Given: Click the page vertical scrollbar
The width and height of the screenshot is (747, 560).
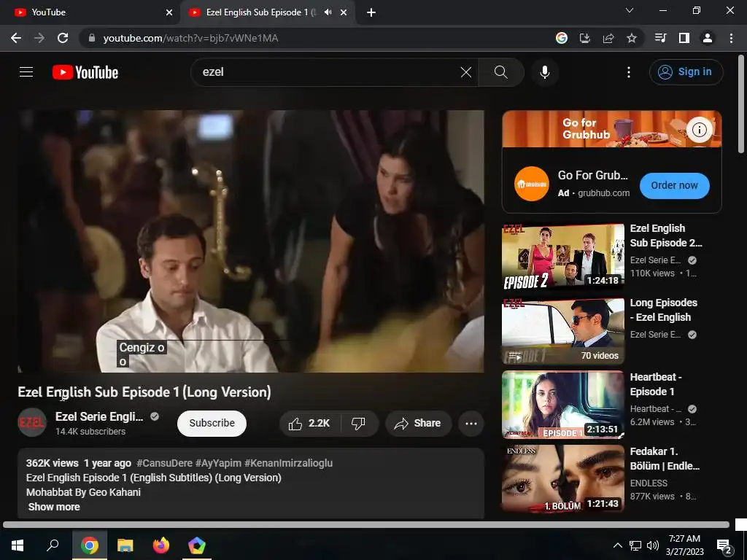Looking at the screenshot, I should point(741,105).
